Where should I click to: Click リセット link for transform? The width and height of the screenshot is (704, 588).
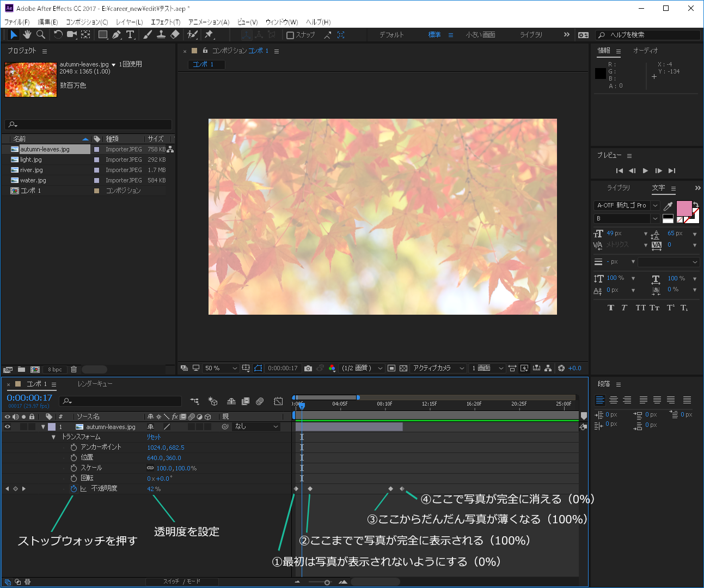tap(154, 437)
